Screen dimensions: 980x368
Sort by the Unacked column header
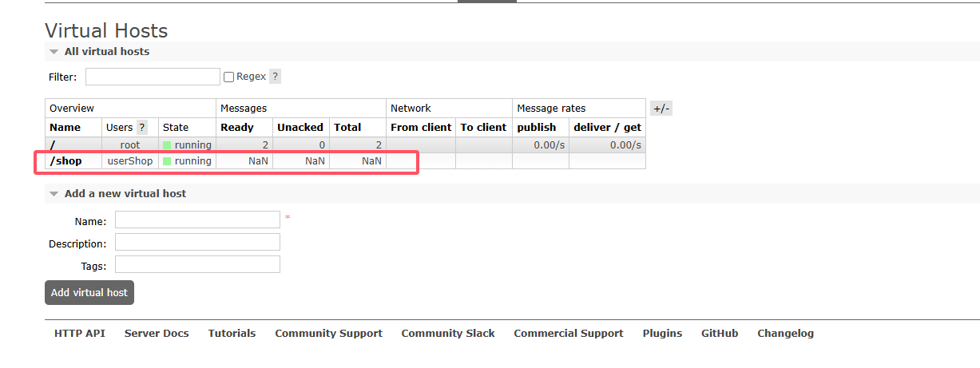(x=300, y=128)
